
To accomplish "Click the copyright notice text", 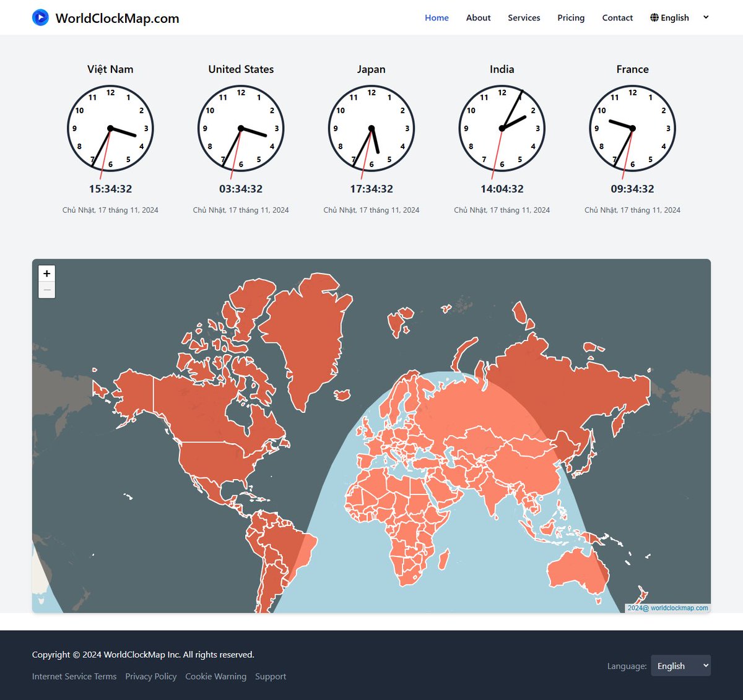I will pos(143,654).
